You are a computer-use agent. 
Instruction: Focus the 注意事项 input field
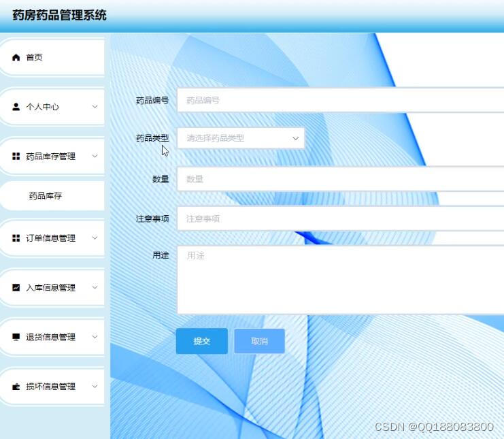coord(341,218)
